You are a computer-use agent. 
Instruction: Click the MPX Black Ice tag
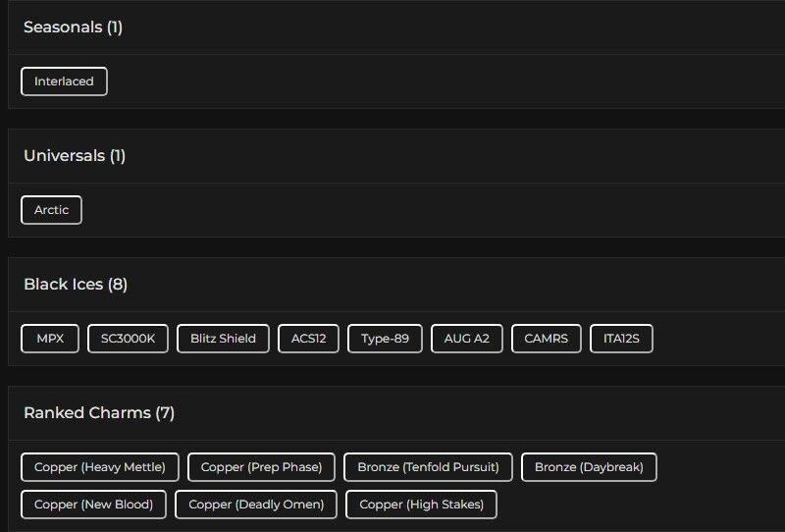50,339
